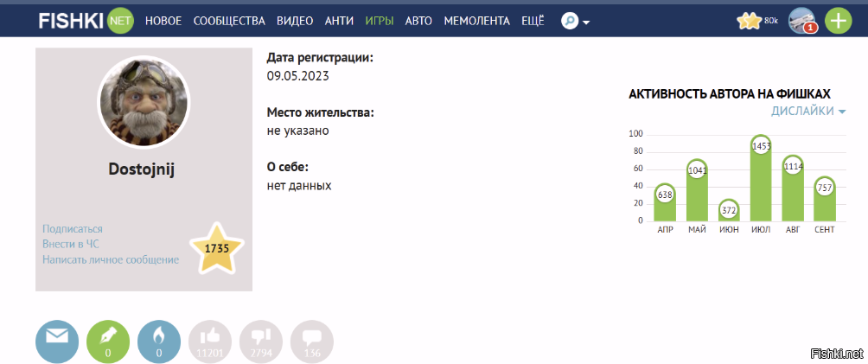This screenshot has height=364, width=868.
Task: Click the Подписаться link
Action: [73, 228]
